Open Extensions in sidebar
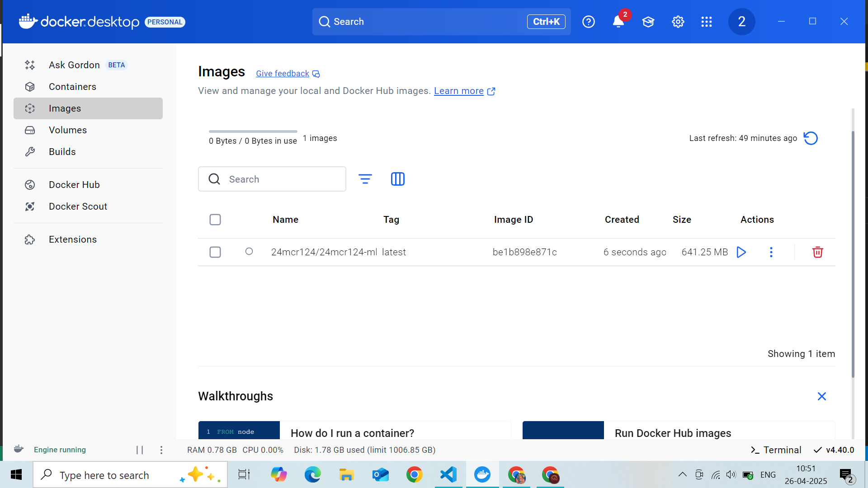The image size is (868, 488). point(88,239)
